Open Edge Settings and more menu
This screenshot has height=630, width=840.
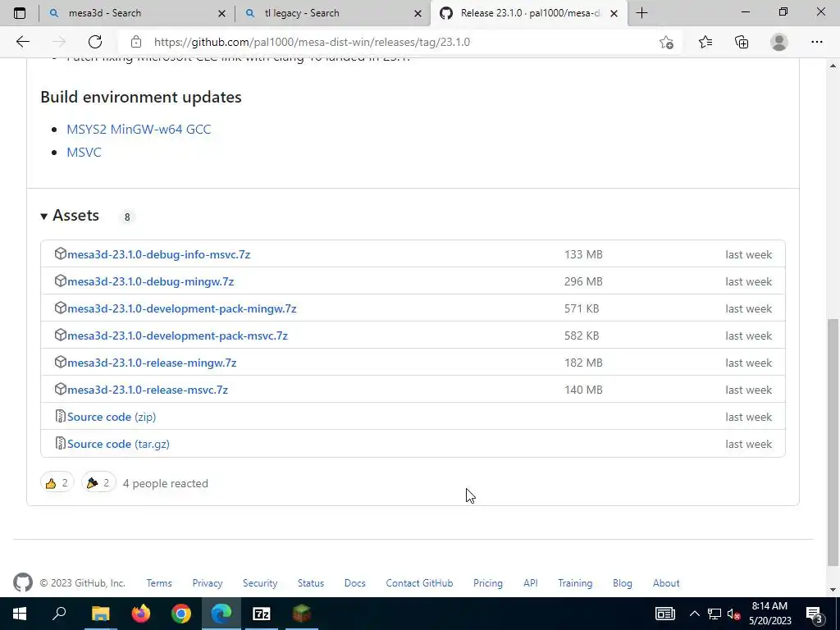tap(816, 42)
